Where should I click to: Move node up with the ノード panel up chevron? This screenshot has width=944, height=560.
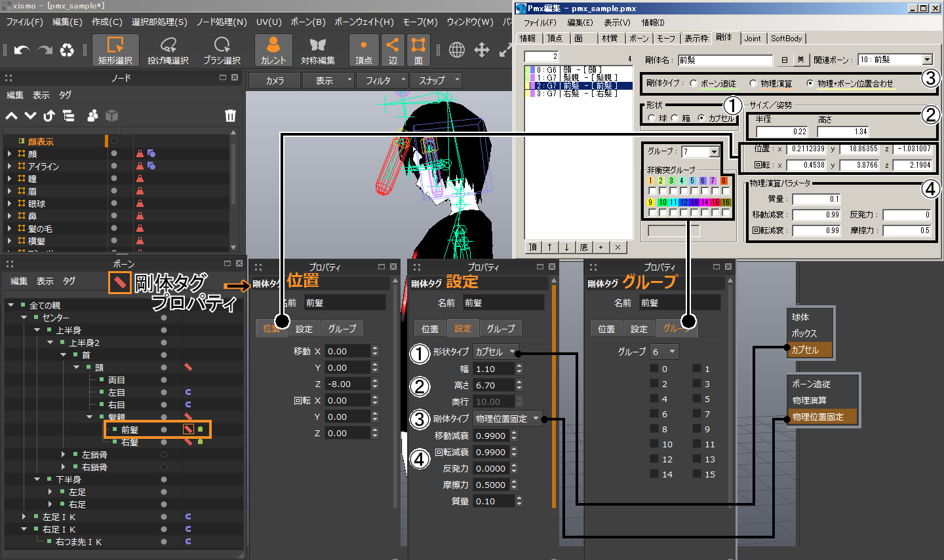pyautogui.click(x=12, y=116)
